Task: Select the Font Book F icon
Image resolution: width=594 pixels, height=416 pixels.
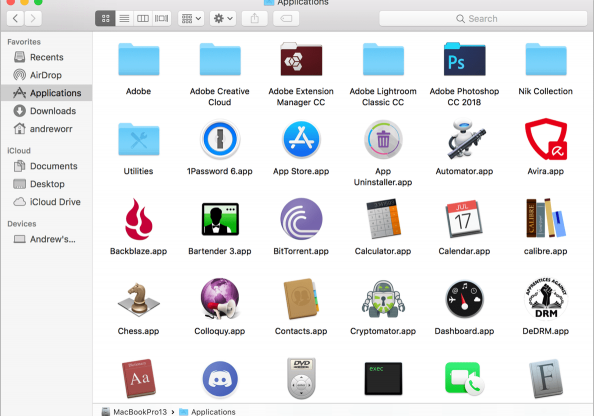Action: click(x=546, y=378)
